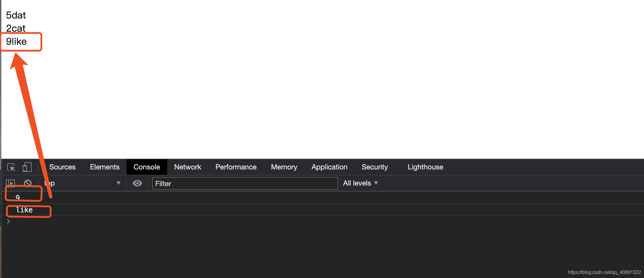Activate the inspect element picker icon
Viewport: 644px width, 278px height.
[x=11, y=167]
